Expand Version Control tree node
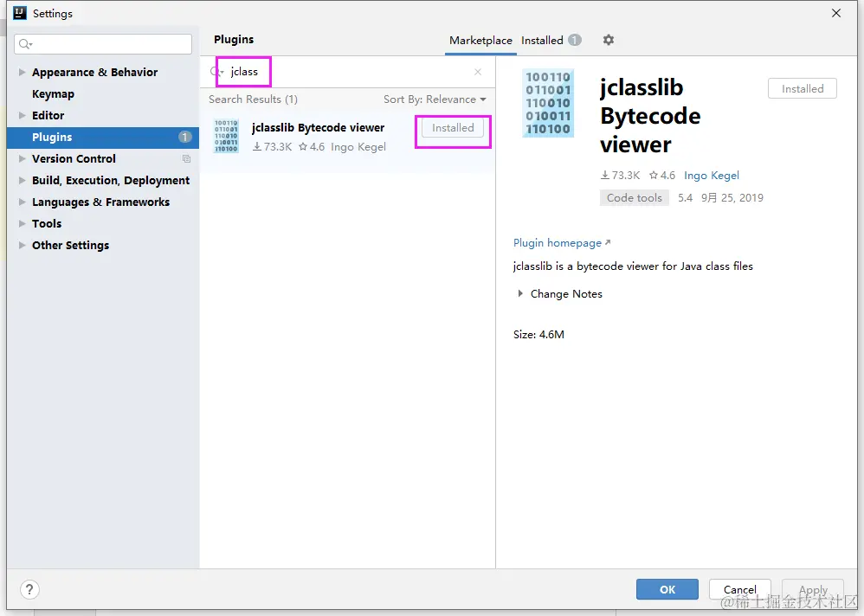 pyautogui.click(x=22, y=158)
